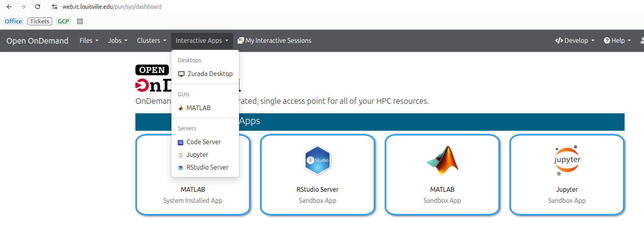Expand the Files dropdown menu

[x=89, y=40]
